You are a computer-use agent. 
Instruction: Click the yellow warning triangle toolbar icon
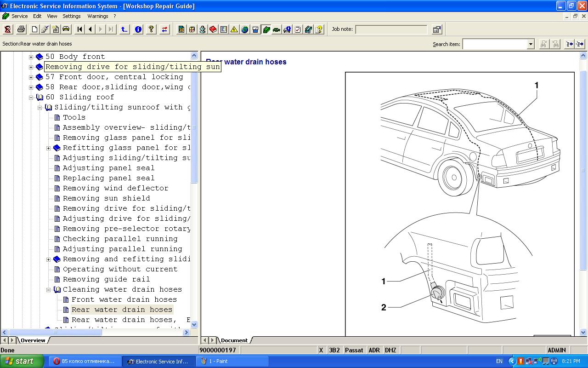[234, 29]
